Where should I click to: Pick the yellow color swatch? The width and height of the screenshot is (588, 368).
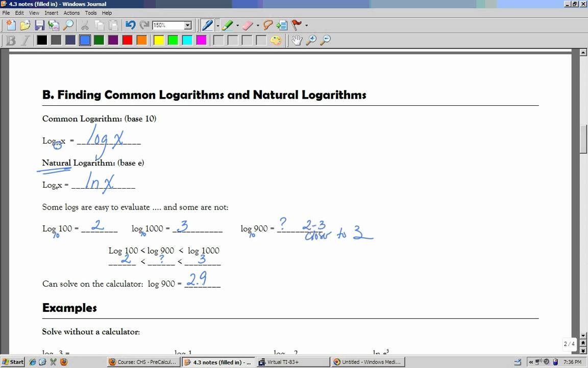159,40
